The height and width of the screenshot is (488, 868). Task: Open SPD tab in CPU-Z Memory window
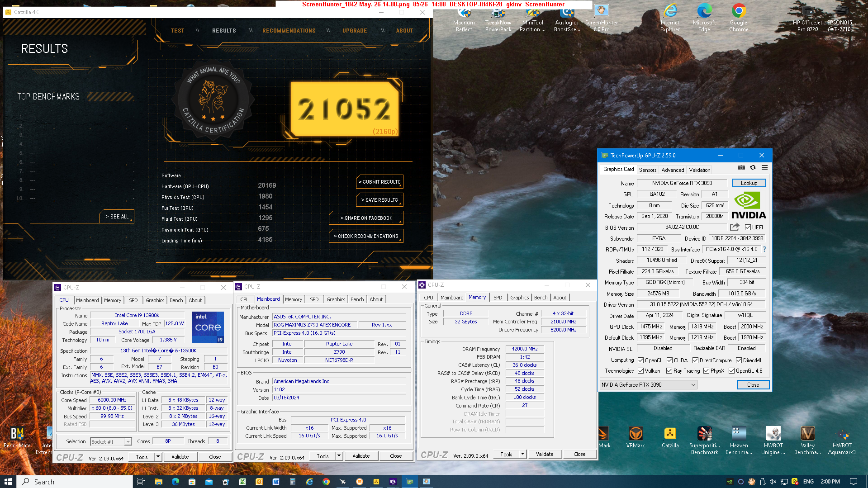[x=498, y=298]
